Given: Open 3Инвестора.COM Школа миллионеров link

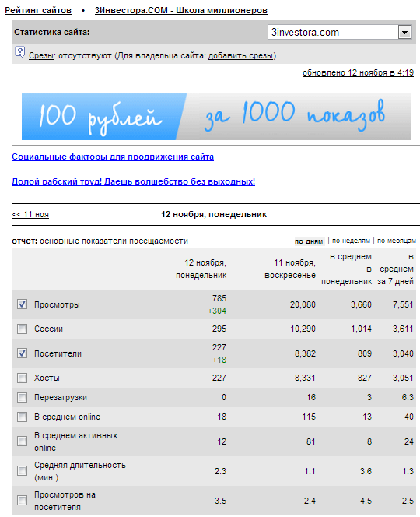Looking at the screenshot, I should coord(181,11).
